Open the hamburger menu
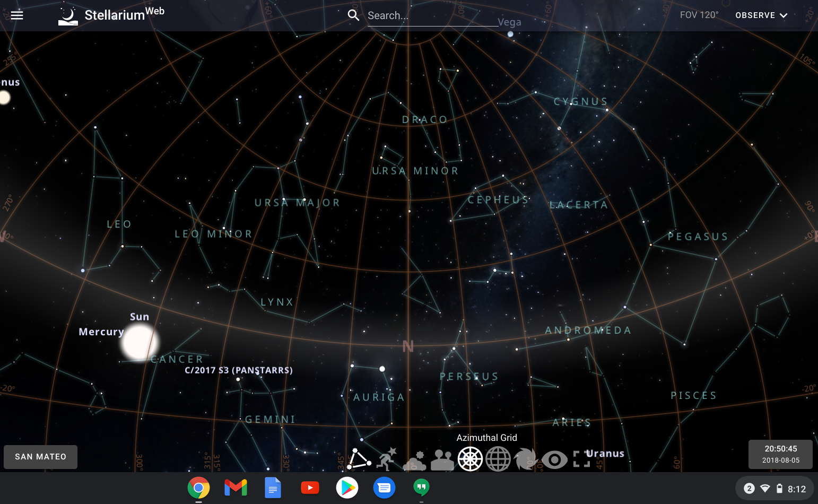Image resolution: width=818 pixels, height=504 pixels. (17, 15)
